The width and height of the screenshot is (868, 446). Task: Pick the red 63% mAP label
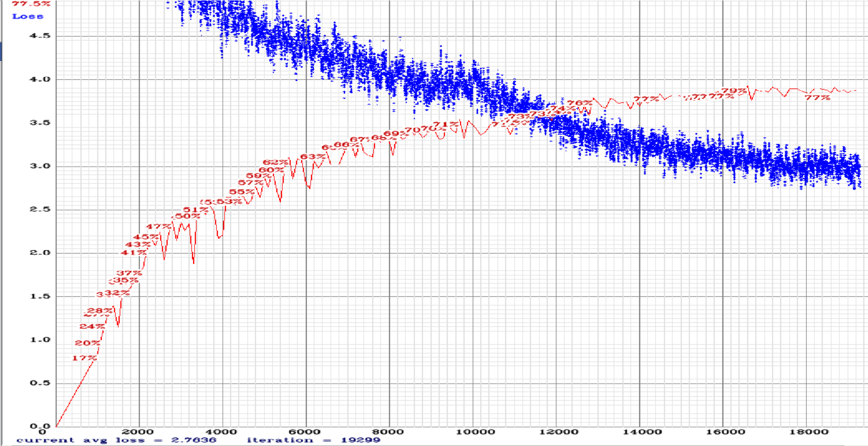coord(313,157)
